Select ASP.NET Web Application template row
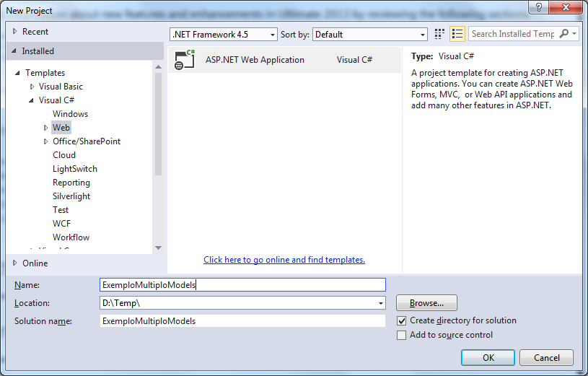588x376 pixels. [284, 60]
